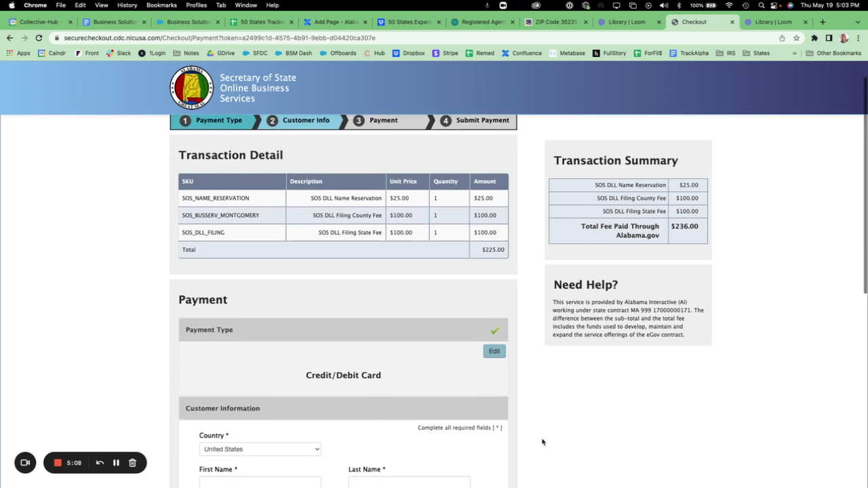Select the SOS_BUSSERV_MONTGOMERY SKU cell

click(233, 216)
